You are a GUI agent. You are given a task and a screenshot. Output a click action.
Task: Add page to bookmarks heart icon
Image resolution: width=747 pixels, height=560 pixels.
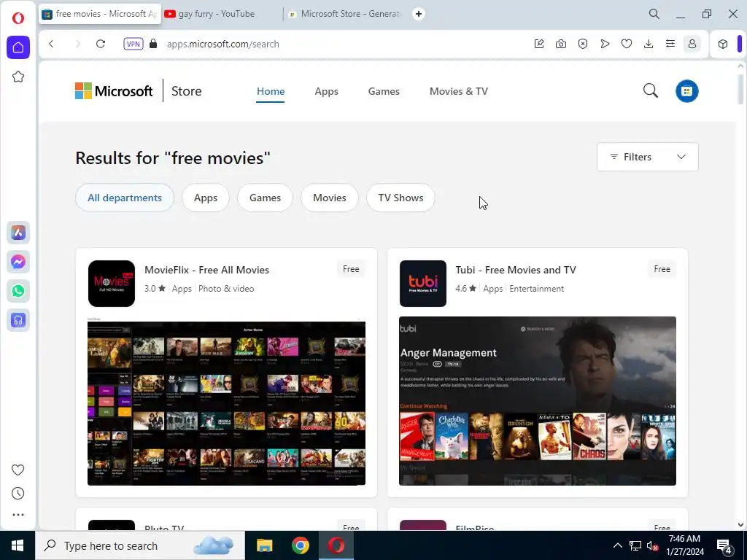tap(627, 44)
